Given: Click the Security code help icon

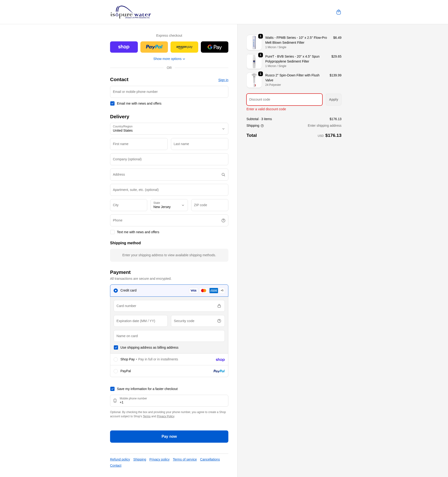Looking at the screenshot, I should 219,321.
